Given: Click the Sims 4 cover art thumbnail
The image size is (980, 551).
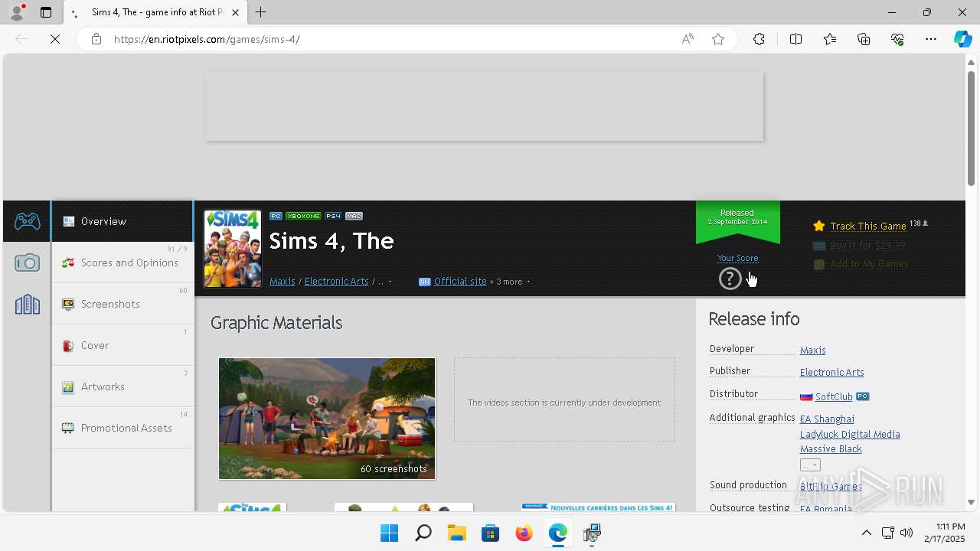Looking at the screenshot, I should [233, 249].
